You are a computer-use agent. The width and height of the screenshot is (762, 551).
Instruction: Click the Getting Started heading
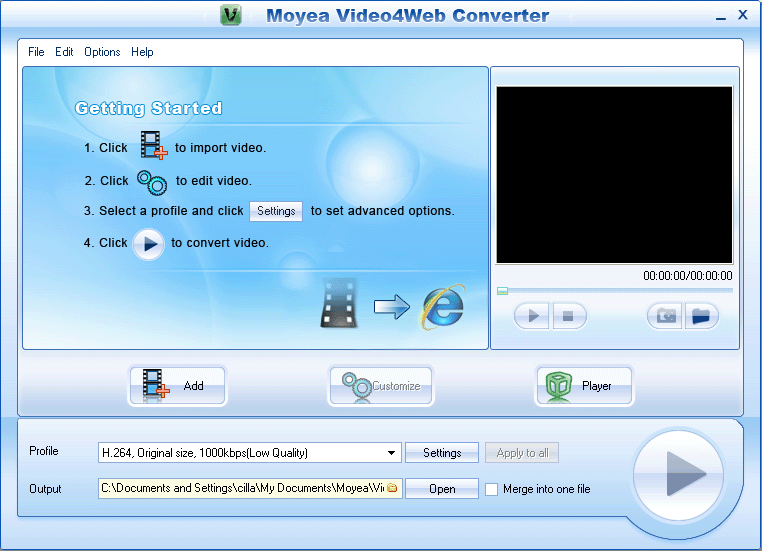click(x=149, y=108)
